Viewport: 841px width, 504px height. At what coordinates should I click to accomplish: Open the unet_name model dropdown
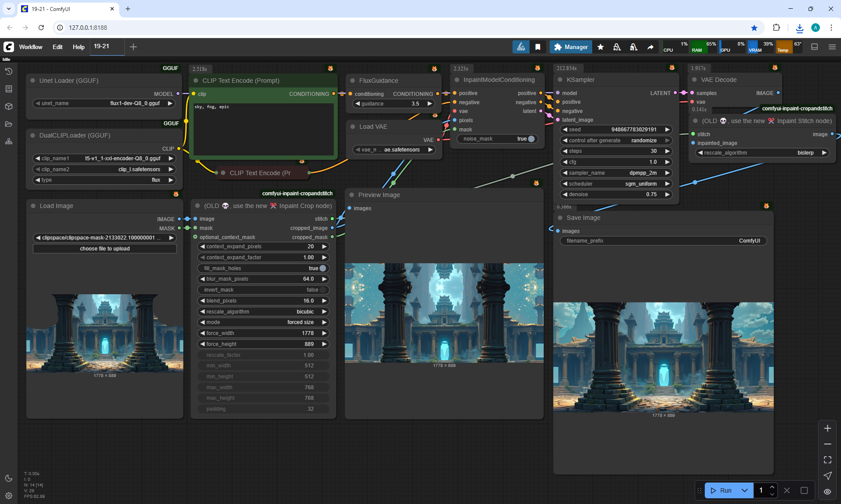tap(104, 103)
